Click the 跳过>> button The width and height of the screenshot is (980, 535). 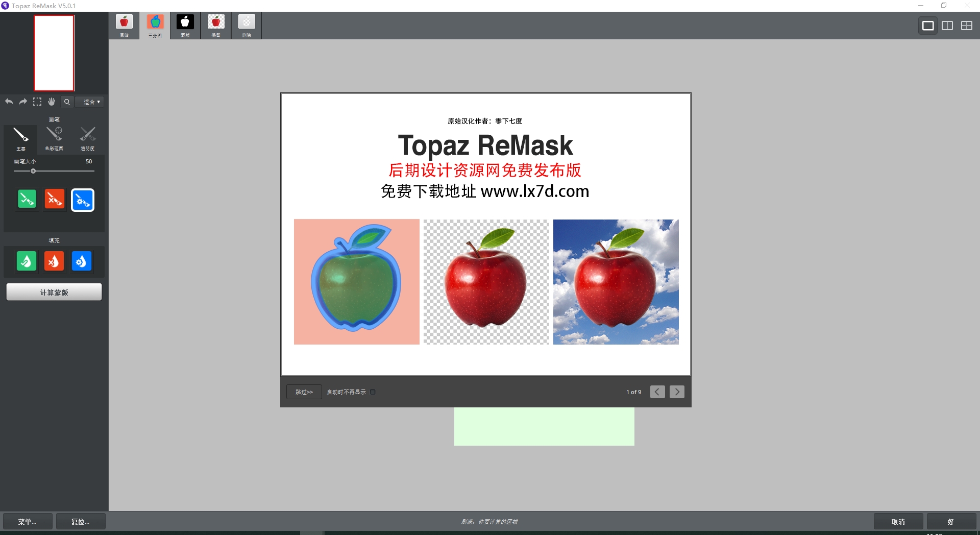point(304,392)
